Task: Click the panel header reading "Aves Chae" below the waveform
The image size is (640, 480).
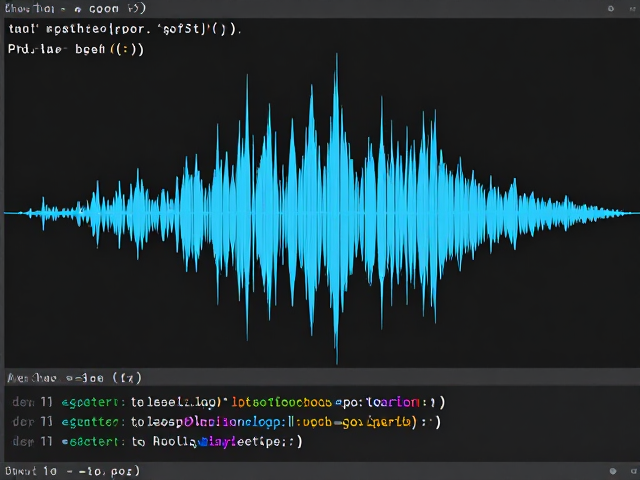Action: (74, 378)
